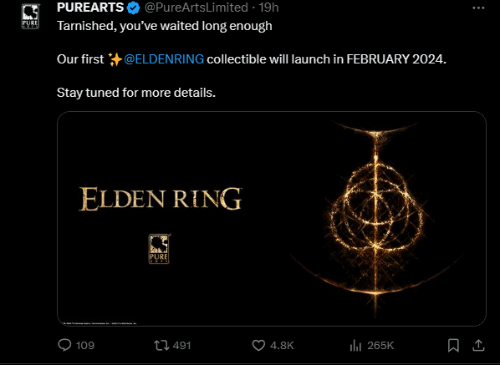Open the PUREARTS display name
The image size is (500, 365).
point(90,8)
